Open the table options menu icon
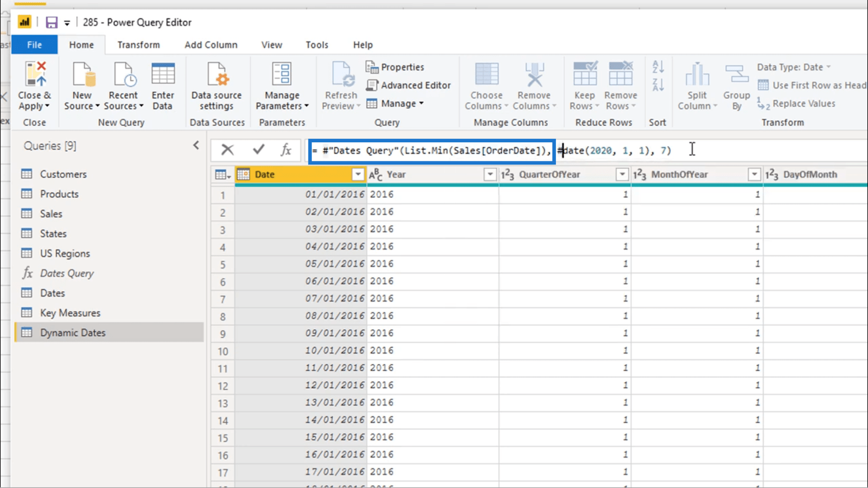Image resolution: width=868 pixels, height=488 pixels. click(222, 175)
